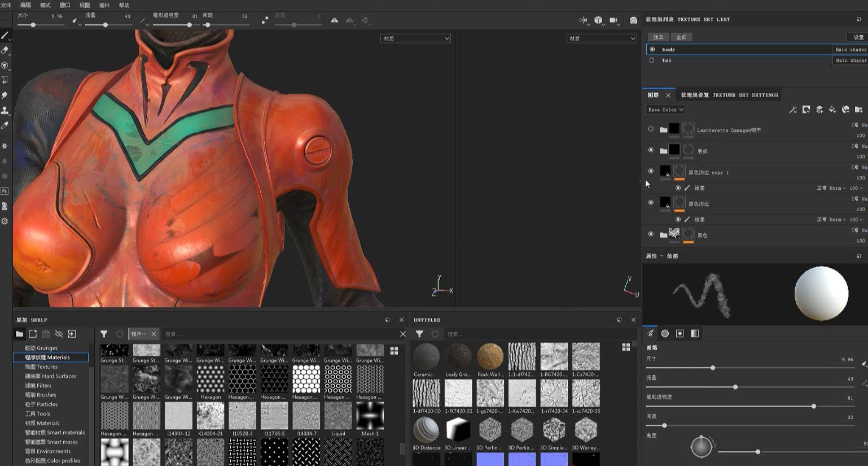Screen dimensions: 868x466
Task: Open right viewport 材质 mode dropdown
Action: click(602, 38)
